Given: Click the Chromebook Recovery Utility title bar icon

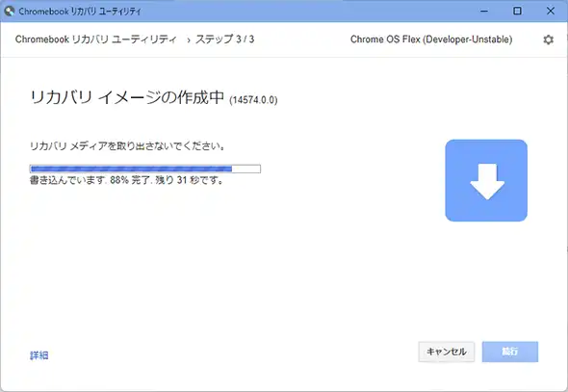Looking at the screenshot, I should point(9,11).
